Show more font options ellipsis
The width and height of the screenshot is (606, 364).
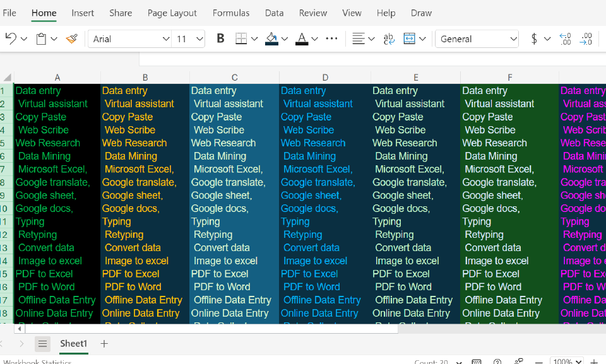click(x=331, y=38)
